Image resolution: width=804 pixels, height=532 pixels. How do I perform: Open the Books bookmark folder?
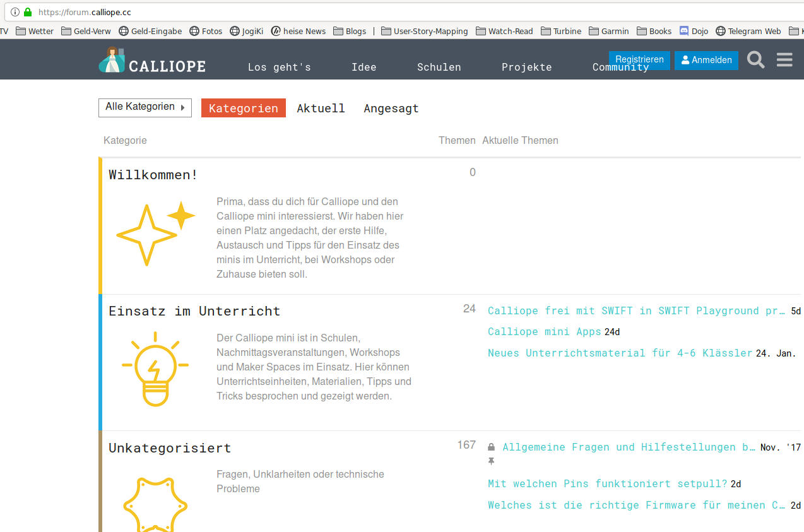coord(654,31)
